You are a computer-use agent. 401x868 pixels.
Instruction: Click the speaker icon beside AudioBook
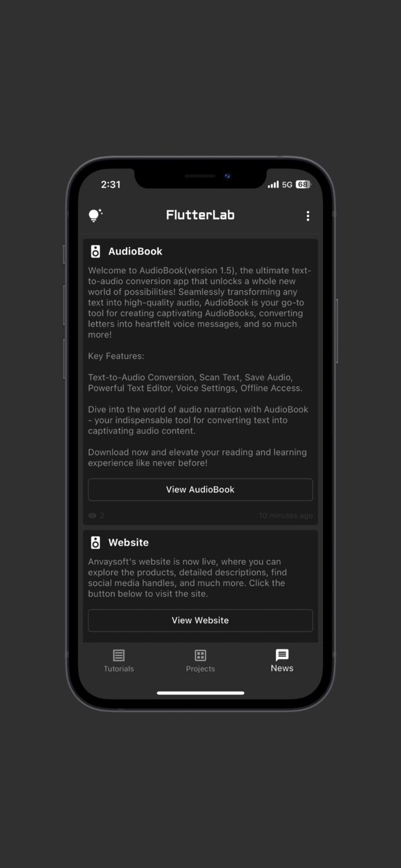(x=95, y=251)
